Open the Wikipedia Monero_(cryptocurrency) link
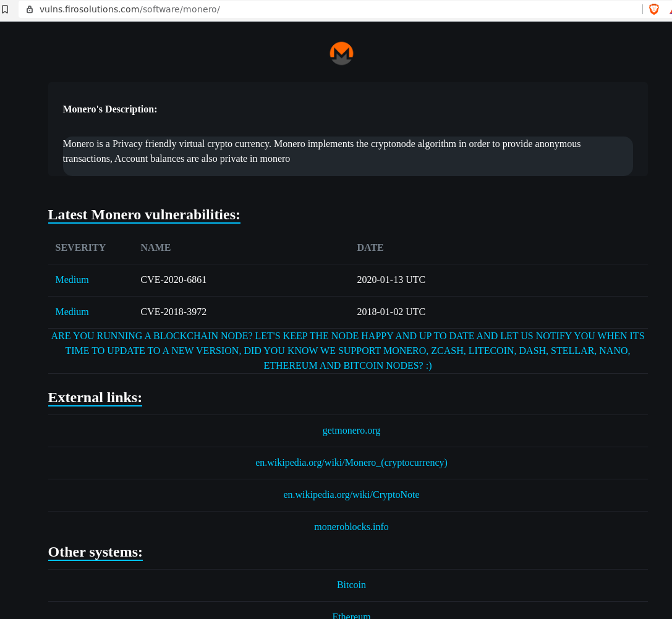 click(351, 463)
